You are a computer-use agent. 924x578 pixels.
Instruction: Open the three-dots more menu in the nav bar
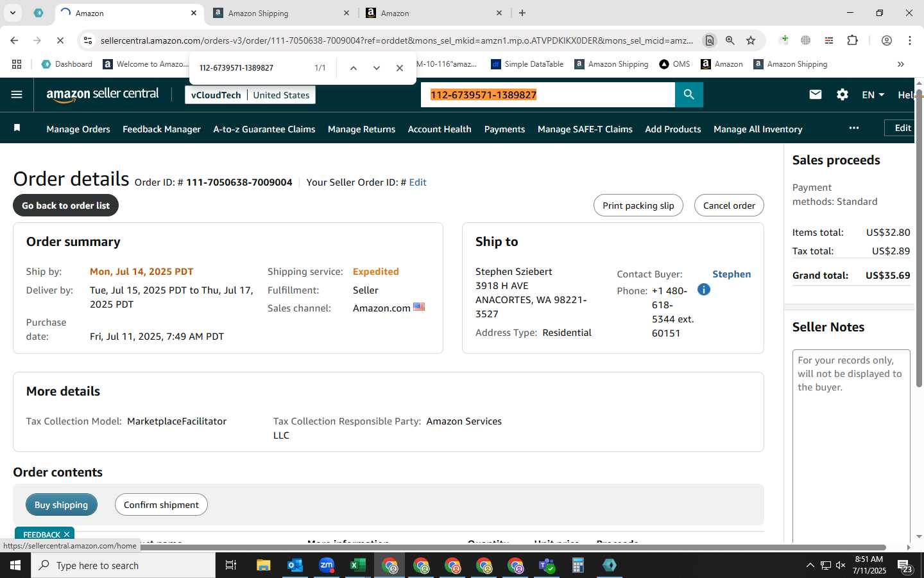click(853, 128)
